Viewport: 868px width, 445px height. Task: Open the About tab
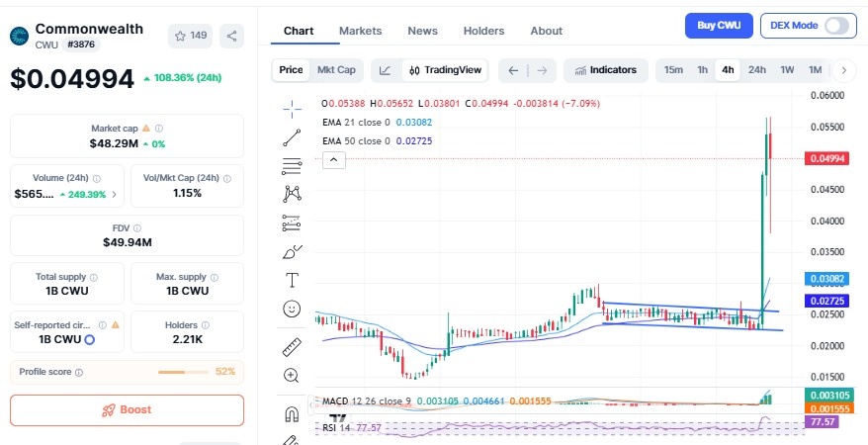[547, 31]
